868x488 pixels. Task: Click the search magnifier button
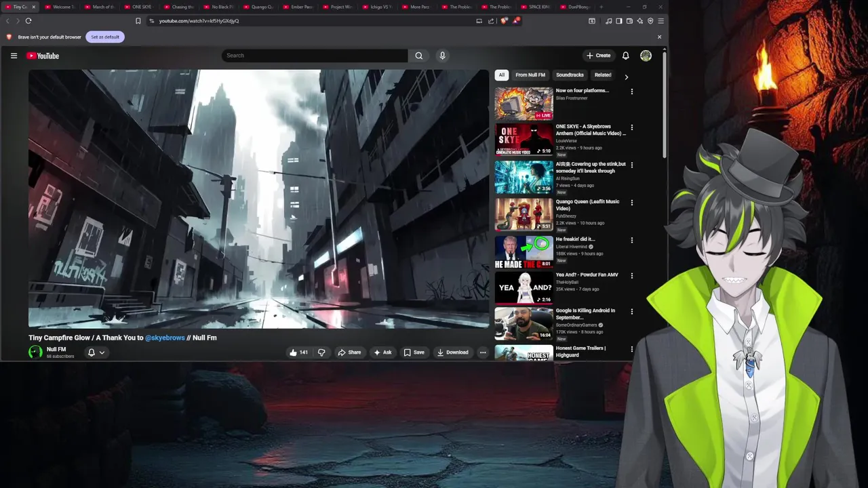click(418, 56)
